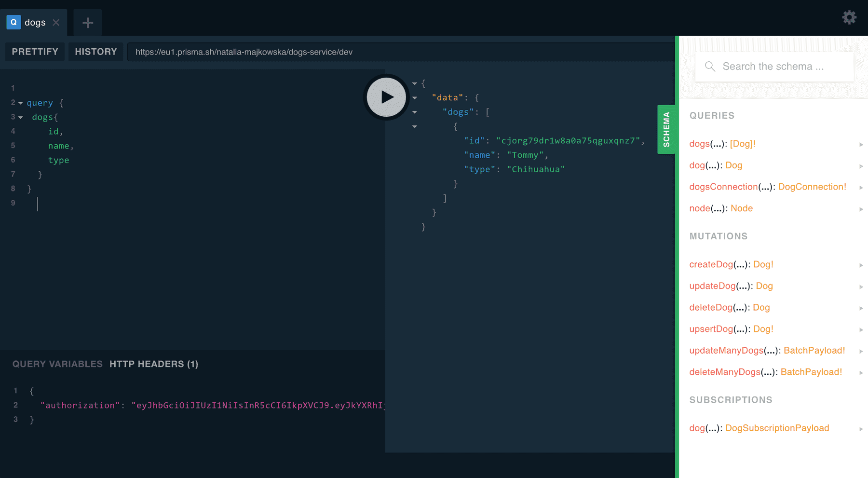Close the dogs tab

click(x=55, y=22)
